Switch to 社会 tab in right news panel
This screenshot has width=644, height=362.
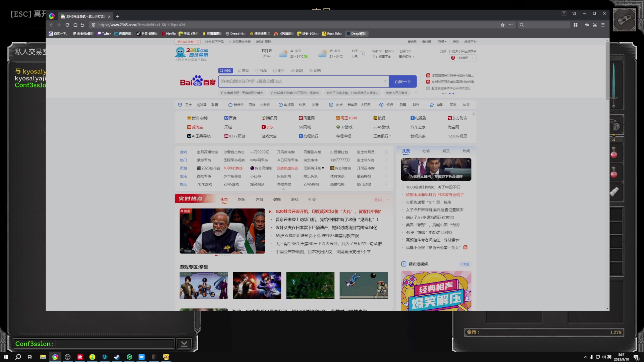[426, 151]
